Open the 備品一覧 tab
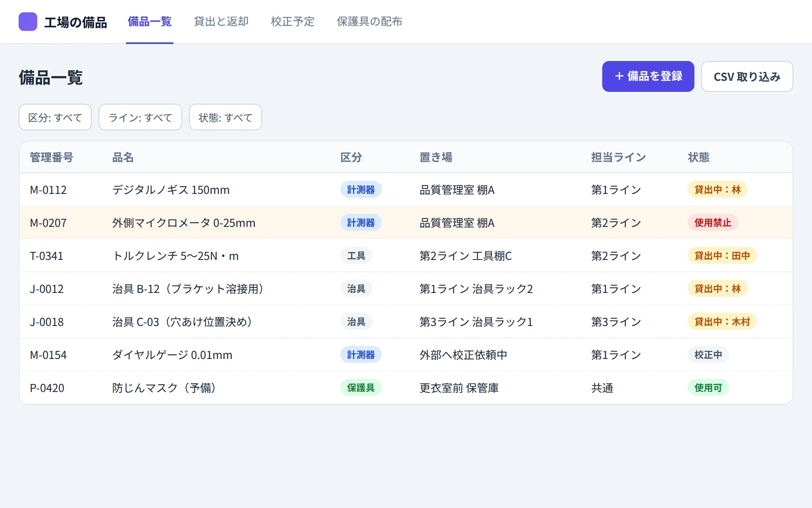812x508 pixels. click(150, 22)
